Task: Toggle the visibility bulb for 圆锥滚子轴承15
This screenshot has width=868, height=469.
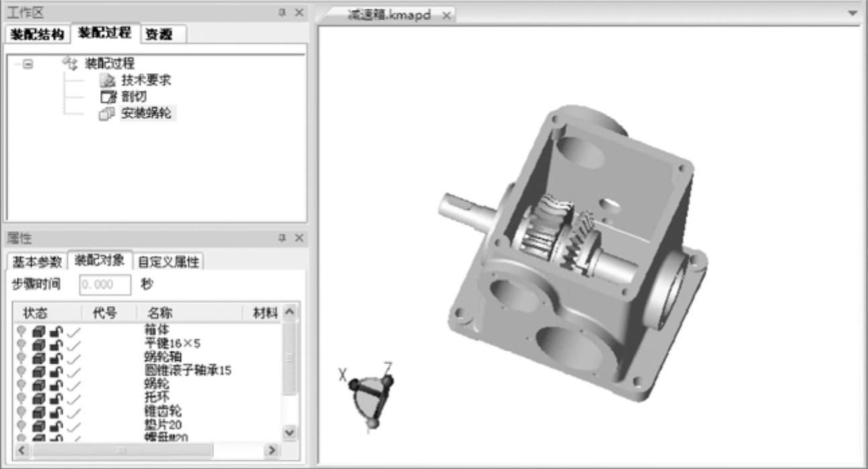Action: (x=22, y=371)
